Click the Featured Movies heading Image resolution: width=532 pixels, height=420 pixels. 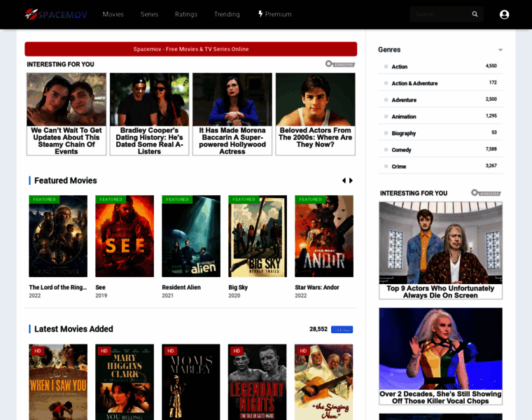point(66,181)
